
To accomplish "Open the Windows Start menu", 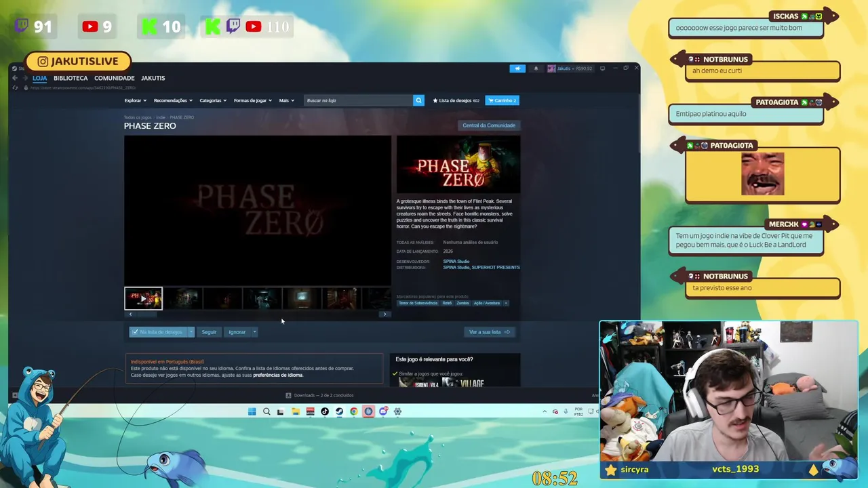I will (x=252, y=411).
